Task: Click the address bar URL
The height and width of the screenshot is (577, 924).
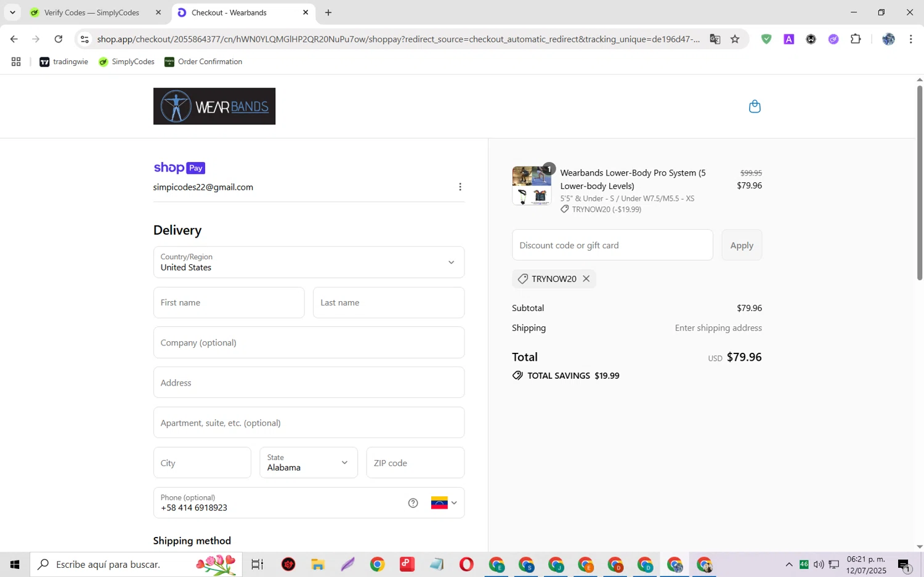Action: coord(398,39)
